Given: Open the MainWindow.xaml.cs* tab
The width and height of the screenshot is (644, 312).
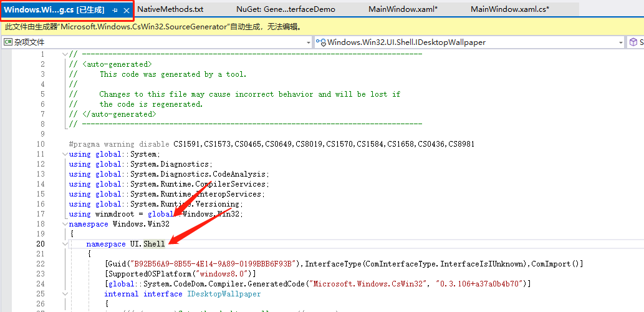Looking at the screenshot, I should [510, 9].
